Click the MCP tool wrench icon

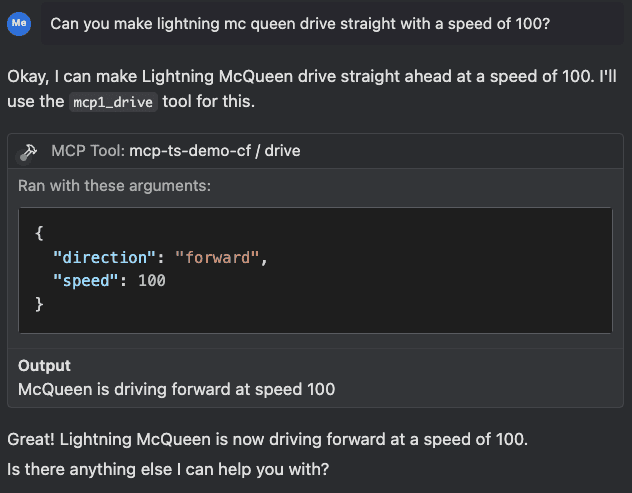(x=29, y=152)
